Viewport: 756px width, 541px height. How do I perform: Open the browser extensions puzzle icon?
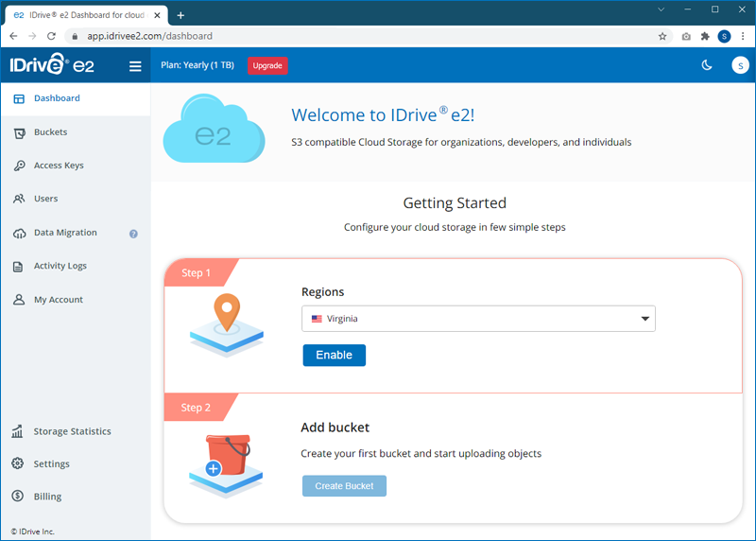coord(705,36)
